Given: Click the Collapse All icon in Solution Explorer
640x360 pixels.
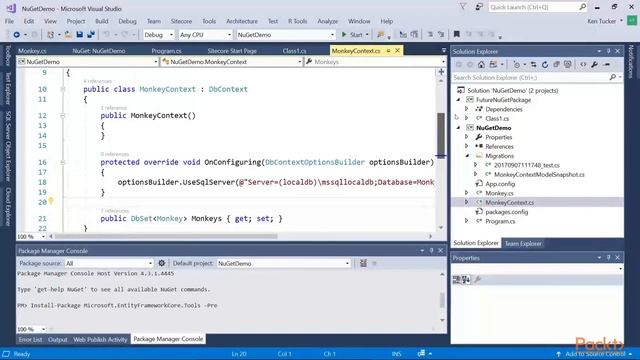Looking at the screenshot, I should pos(556,64).
